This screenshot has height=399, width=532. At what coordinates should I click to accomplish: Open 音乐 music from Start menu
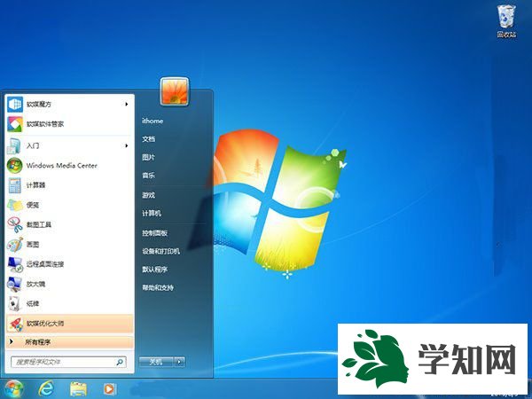pos(149,176)
